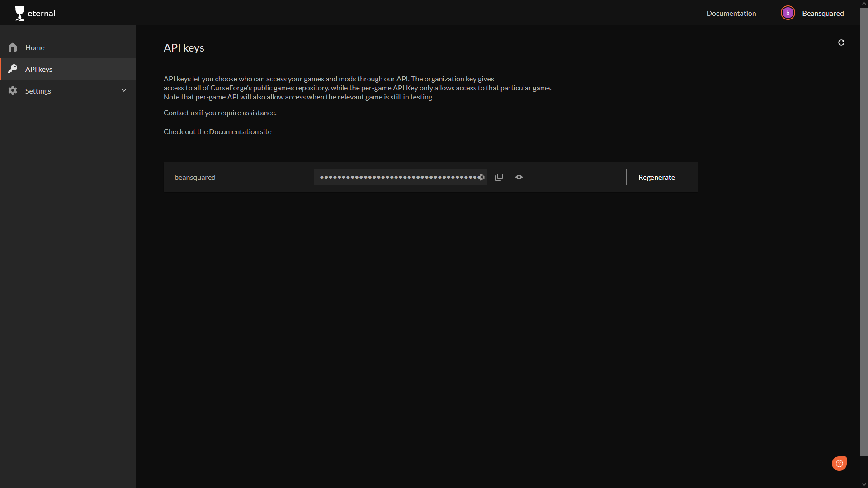Click the gear icon next to Settings
Screen dimensions: 868x488
pos(13,90)
